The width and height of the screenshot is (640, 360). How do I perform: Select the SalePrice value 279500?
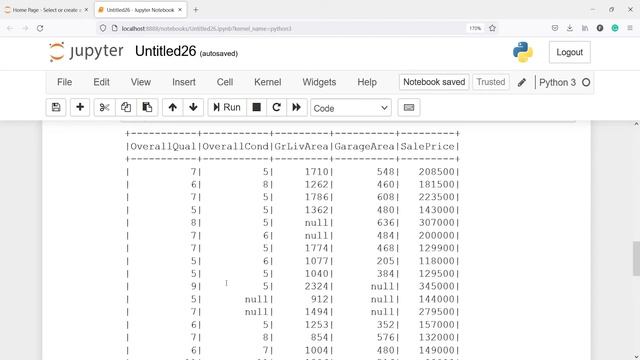coord(436,312)
